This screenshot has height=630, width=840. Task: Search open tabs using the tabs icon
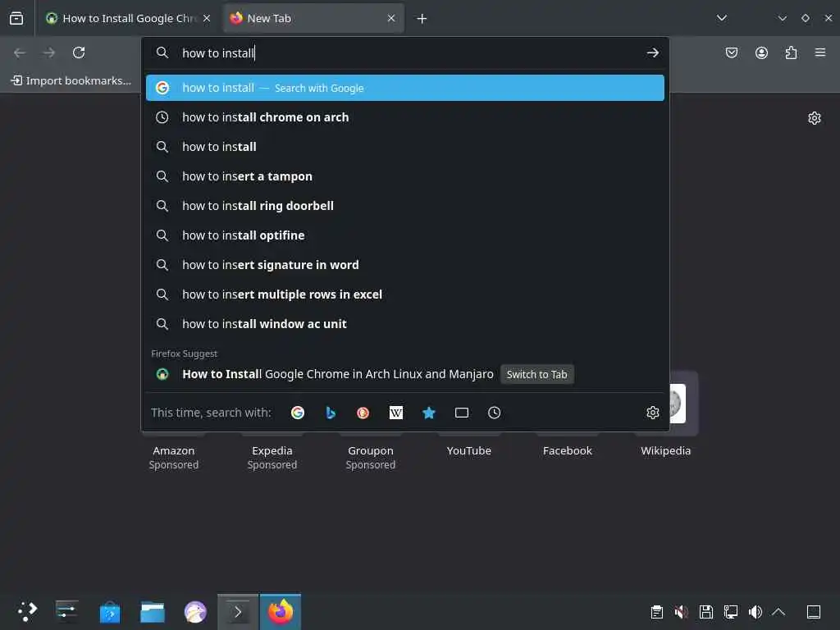click(461, 413)
